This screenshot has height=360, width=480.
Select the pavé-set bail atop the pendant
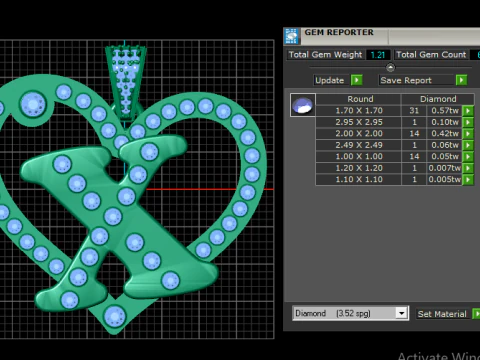[126, 82]
